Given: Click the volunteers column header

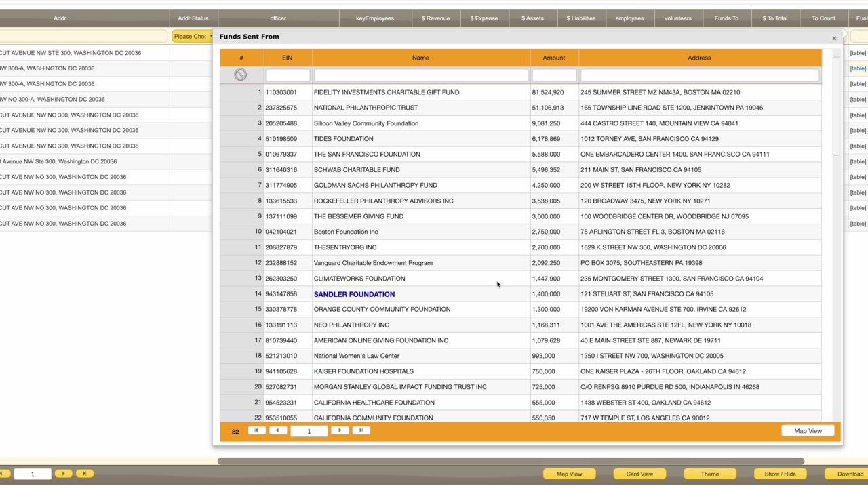Looking at the screenshot, I should (678, 18).
